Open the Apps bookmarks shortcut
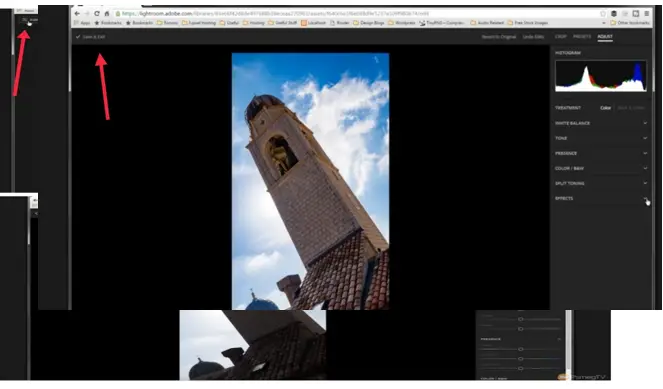 [x=82, y=23]
